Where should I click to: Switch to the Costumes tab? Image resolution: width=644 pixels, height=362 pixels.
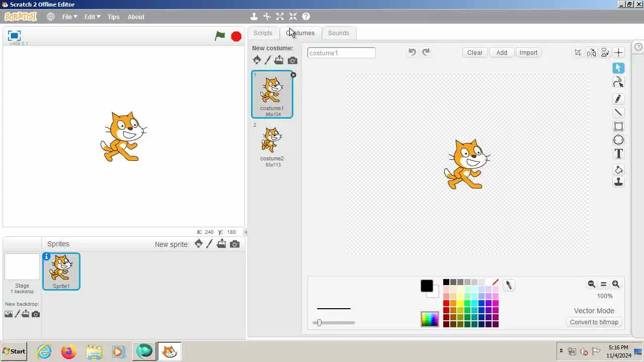tap(300, 33)
